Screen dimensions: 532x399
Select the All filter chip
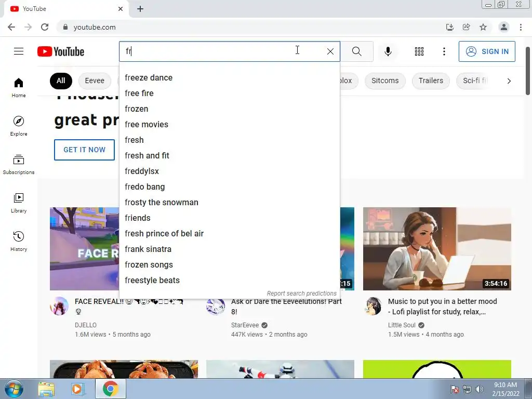[61, 81]
